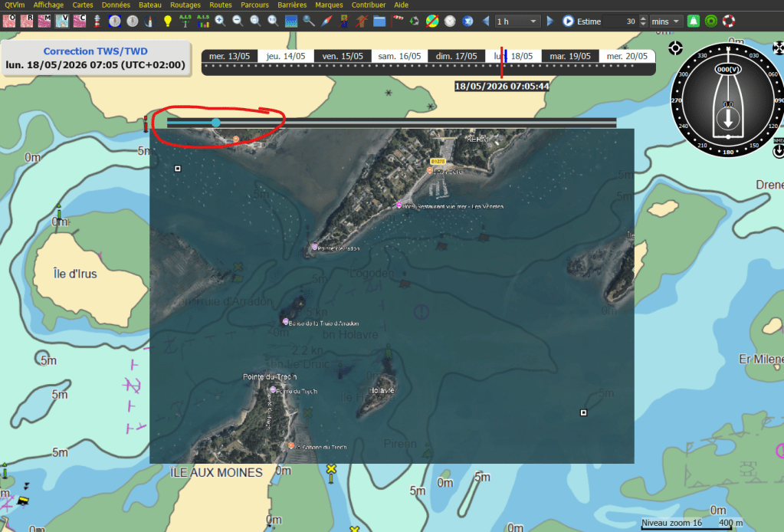Open the Parcours menu
Image resolution: width=784 pixels, height=532 pixels.
[254, 5]
